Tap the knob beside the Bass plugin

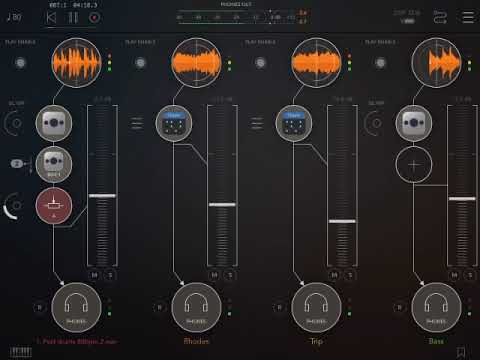[374, 123]
